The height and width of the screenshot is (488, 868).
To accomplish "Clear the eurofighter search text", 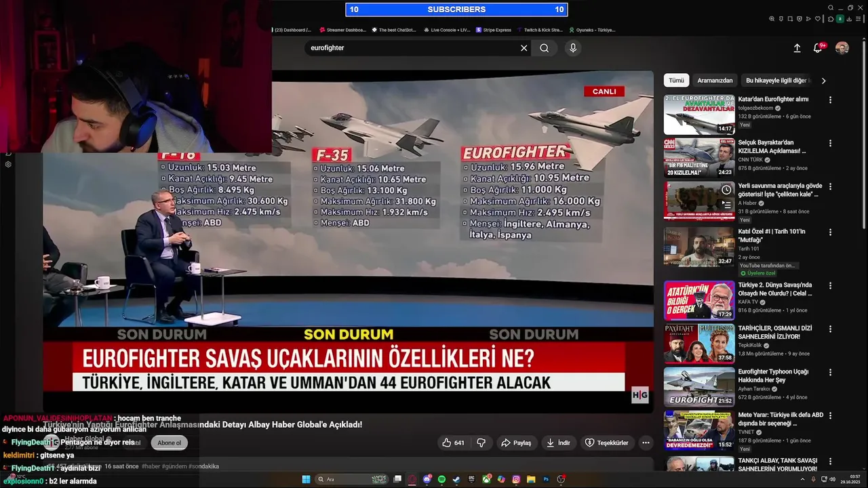I will (524, 48).
